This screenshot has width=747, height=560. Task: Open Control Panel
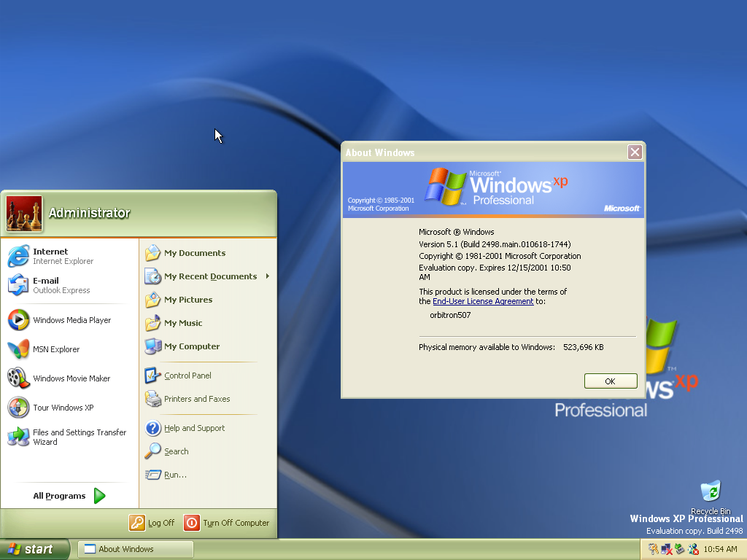[208, 376]
